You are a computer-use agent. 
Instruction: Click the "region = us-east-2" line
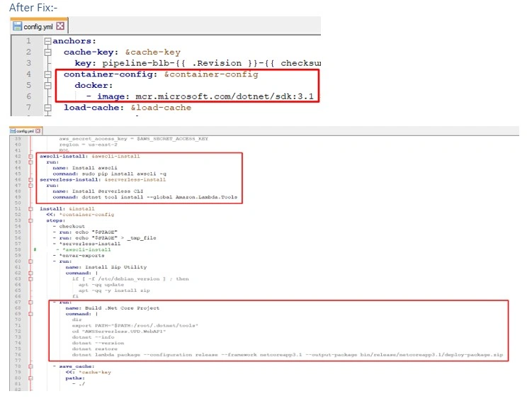point(89,145)
